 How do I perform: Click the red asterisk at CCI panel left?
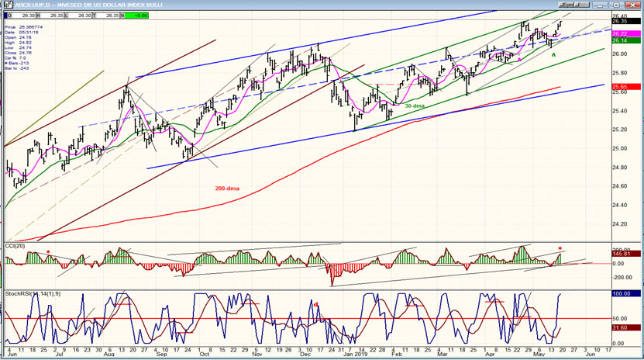click(48, 252)
